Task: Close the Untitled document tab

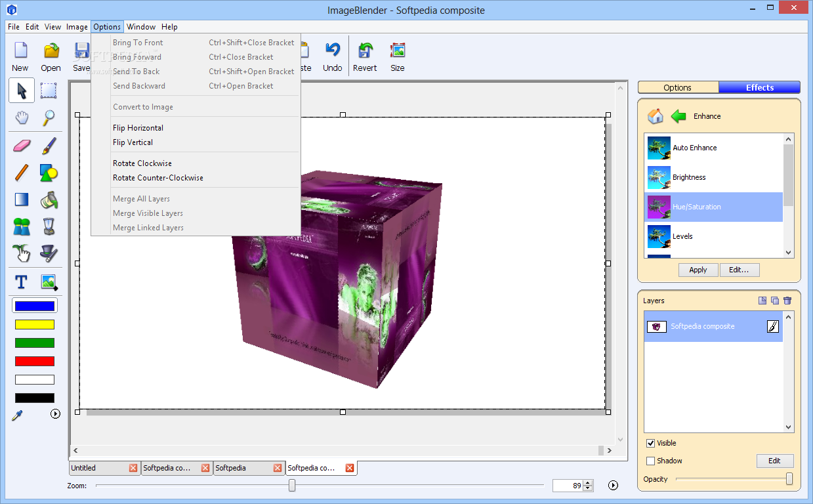Action: (133, 468)
